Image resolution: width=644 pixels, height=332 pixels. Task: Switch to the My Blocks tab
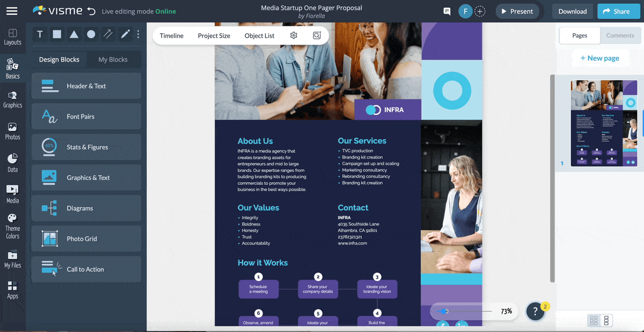click(x=114, y=59)
